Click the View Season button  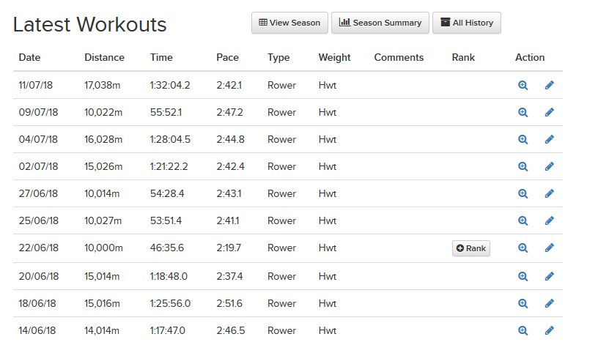[x=289, y=23]
